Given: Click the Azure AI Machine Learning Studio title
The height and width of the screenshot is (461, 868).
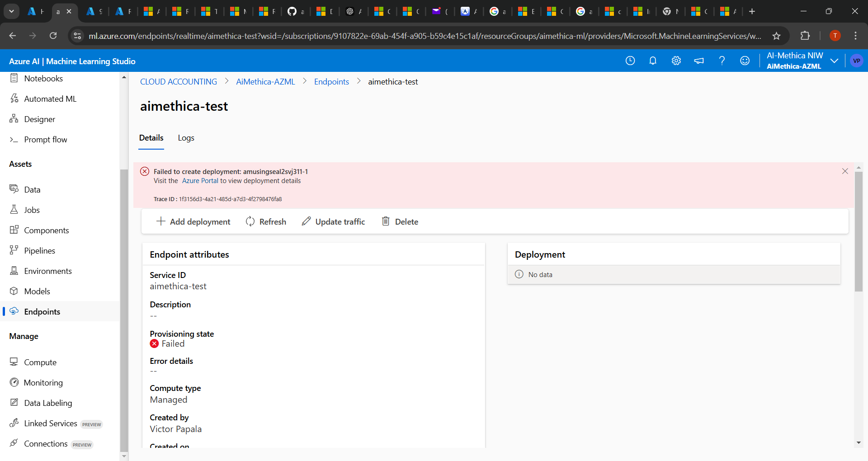Looking at the screenshot, I should tap(72, 61).
